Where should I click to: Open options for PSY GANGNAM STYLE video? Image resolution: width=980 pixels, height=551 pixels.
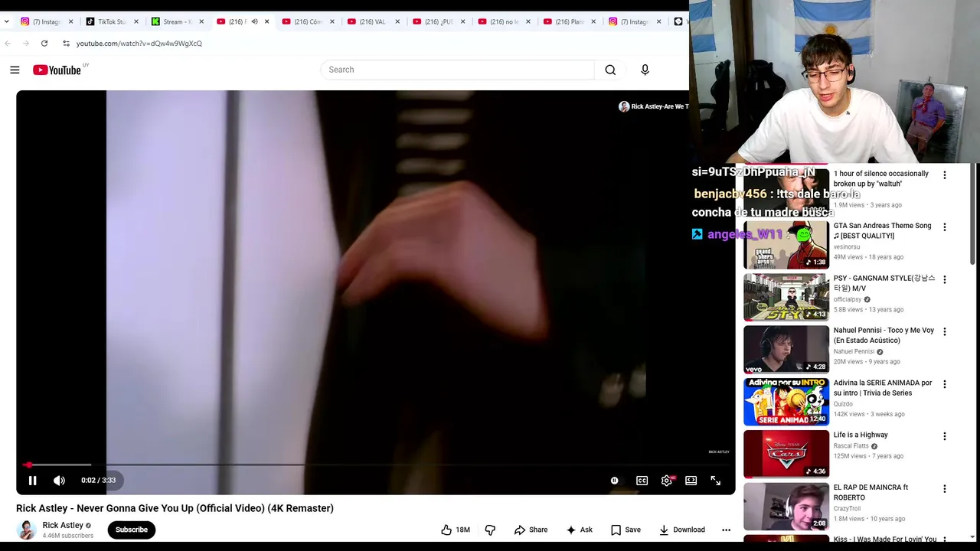[x=944, y=279]
